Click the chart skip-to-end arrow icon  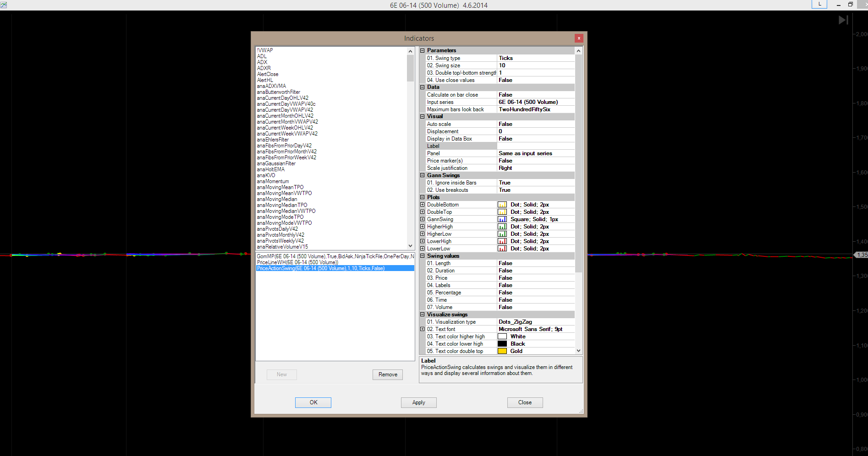click(x=843, y=20)
